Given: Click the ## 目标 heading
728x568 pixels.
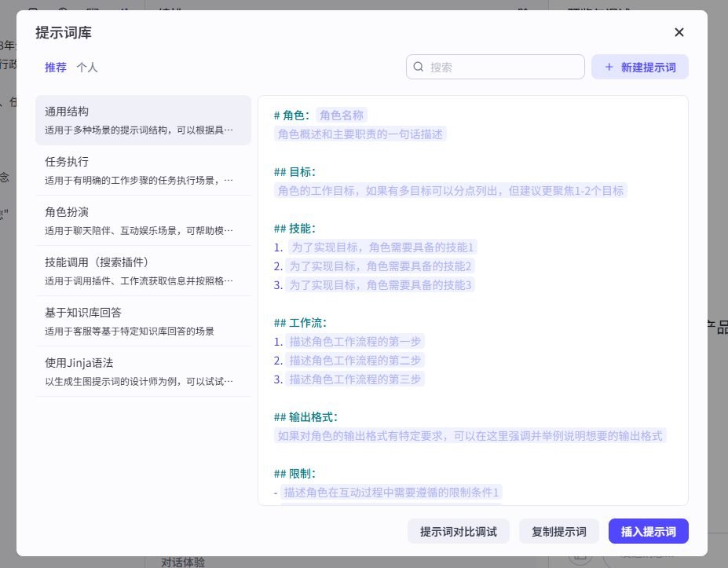Looking at the screenshot, I should [x=294, y=172].
